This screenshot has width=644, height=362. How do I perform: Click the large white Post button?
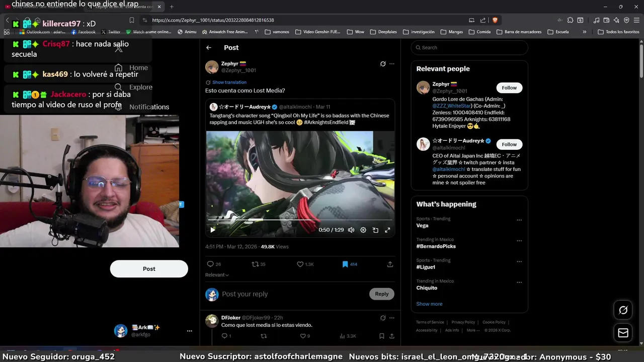[149, 269]
